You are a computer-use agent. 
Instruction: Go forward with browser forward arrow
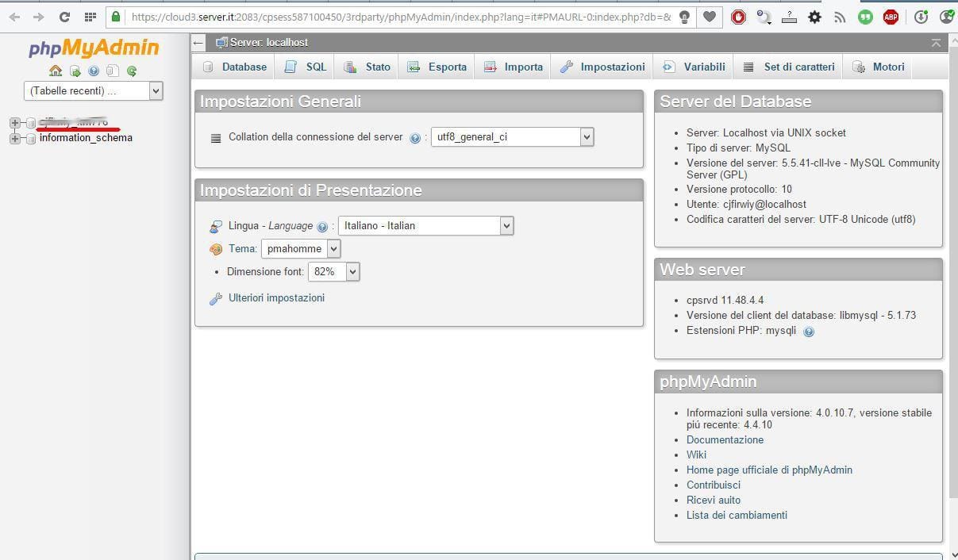click(x=39, y=17)
